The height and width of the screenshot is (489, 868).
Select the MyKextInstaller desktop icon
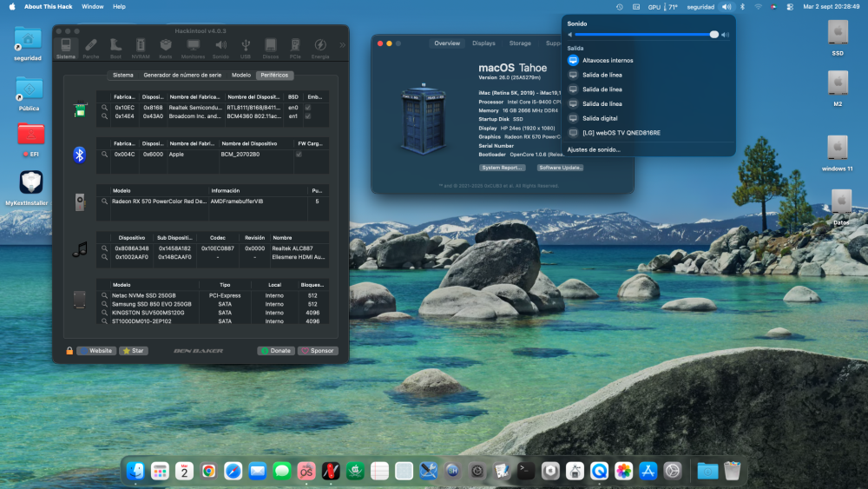28,188
